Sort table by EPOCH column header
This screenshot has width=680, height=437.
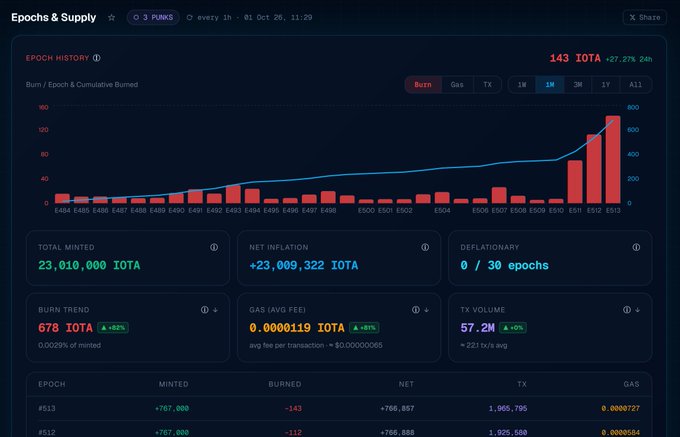pyautogui.click(x=52, y=384)
